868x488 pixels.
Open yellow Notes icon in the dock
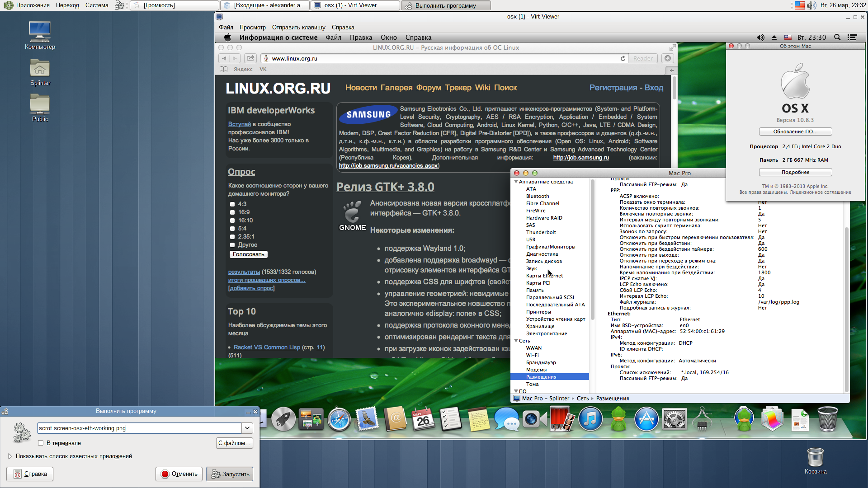[479, 419]
